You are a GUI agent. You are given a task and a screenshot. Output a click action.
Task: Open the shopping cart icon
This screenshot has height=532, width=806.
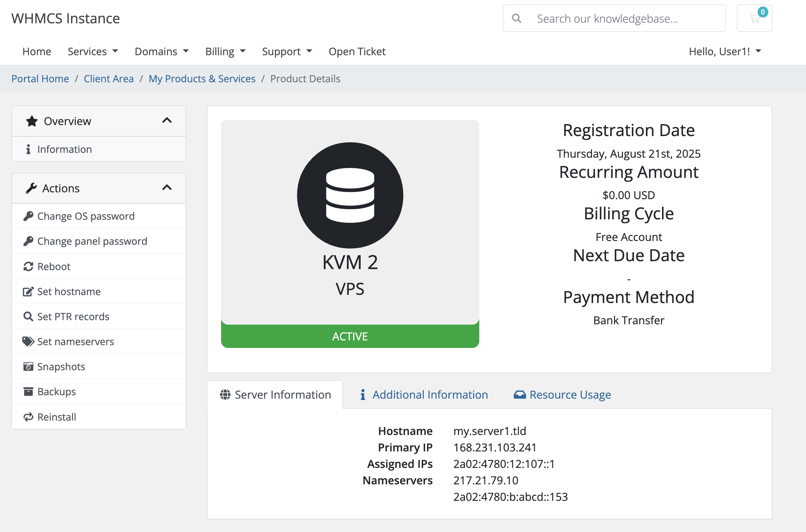pyautogui.click(x=754, y=19)
